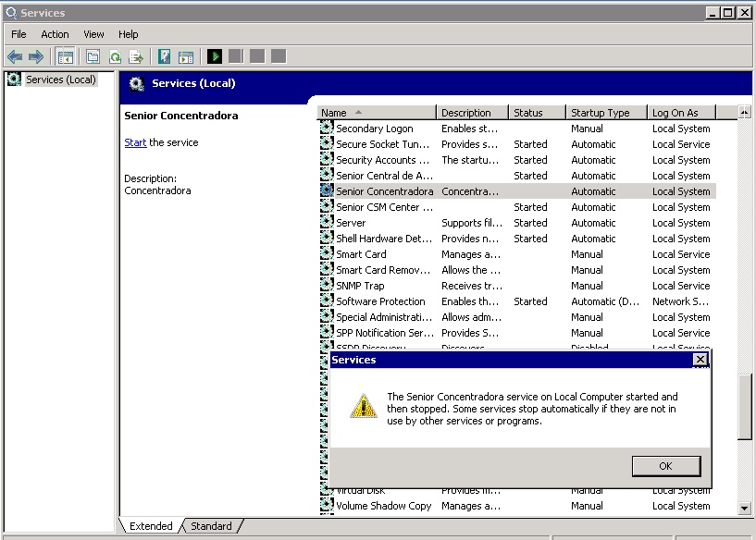Screen dimensions: 756x540
Task: Switch to the Standard tab
Action: [x=211, y=526]
